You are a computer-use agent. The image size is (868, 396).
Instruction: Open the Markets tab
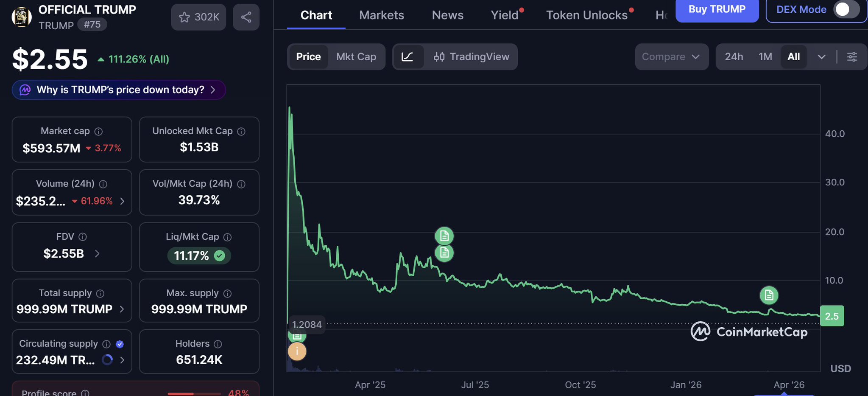381,15
